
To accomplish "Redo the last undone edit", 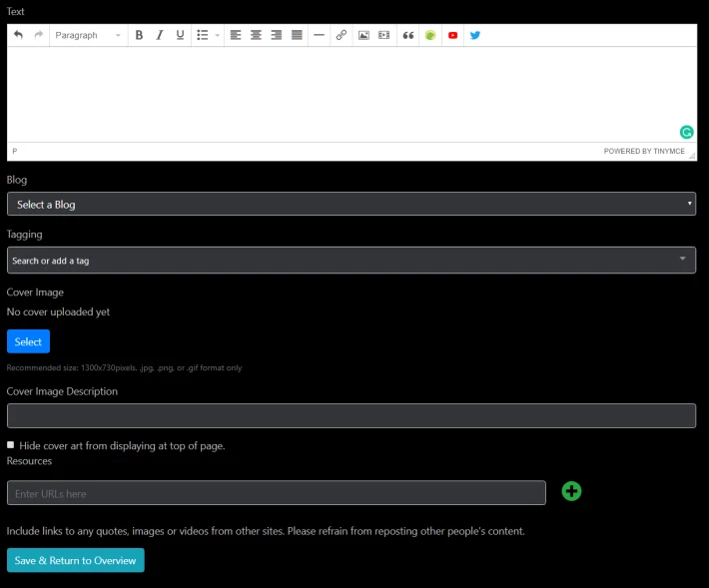I will [38, 35].
